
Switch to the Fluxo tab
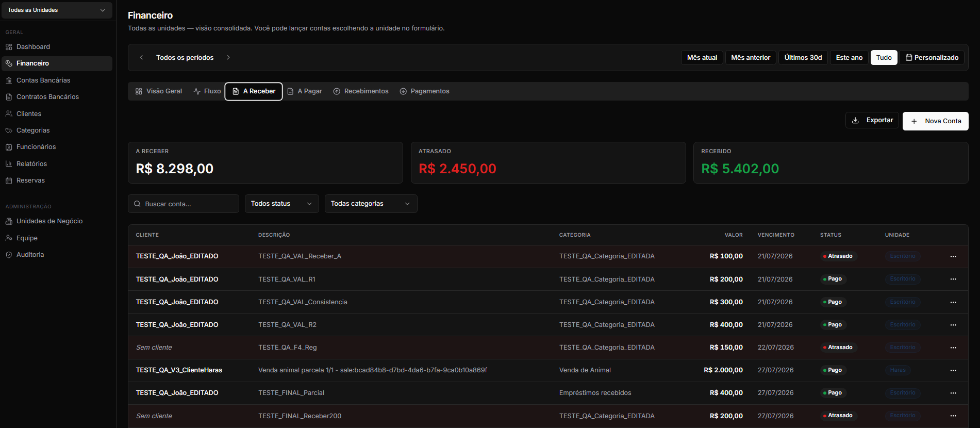pos(207,91)
